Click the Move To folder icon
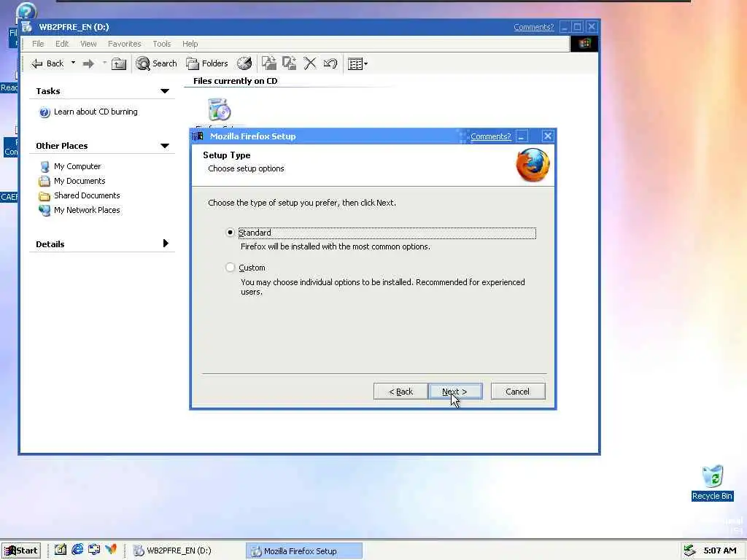The height and width of the screenshot is (560, 747). [x=269, y=63]
